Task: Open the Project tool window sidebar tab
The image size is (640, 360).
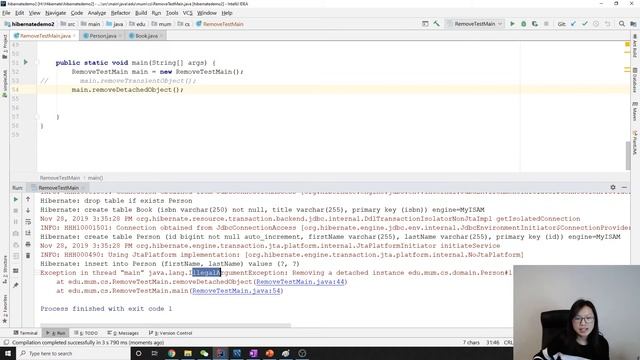Action: (x=5, y=47)
